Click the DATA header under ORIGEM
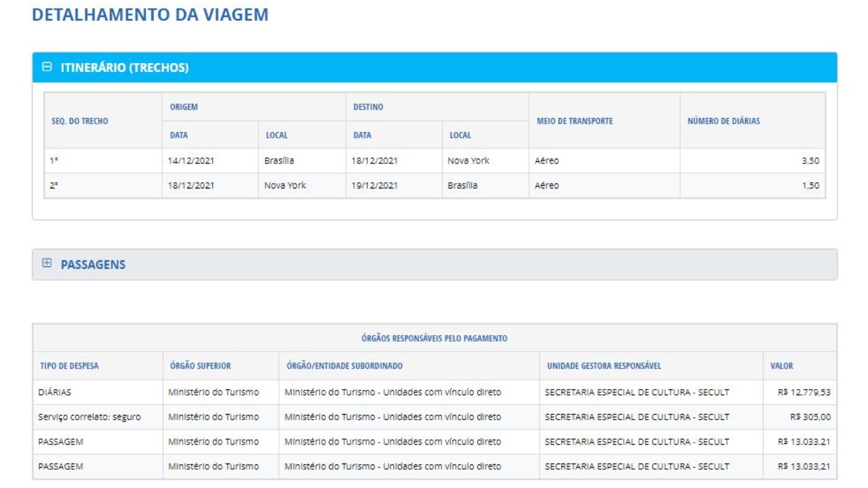Viewport: 868px width, 488px height. 179,135
